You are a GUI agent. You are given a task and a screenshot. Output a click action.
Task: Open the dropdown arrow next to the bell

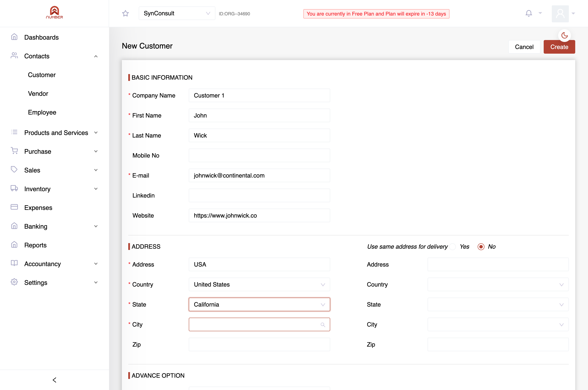pyautogui.click(x=540, y=13)
